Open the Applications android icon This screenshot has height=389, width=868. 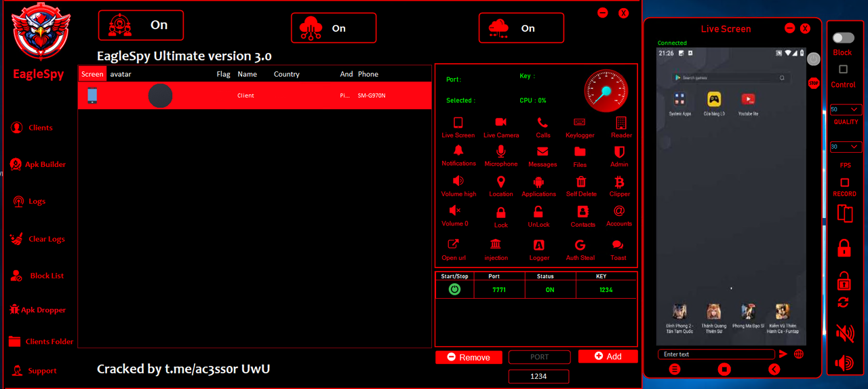pos(538,182)
